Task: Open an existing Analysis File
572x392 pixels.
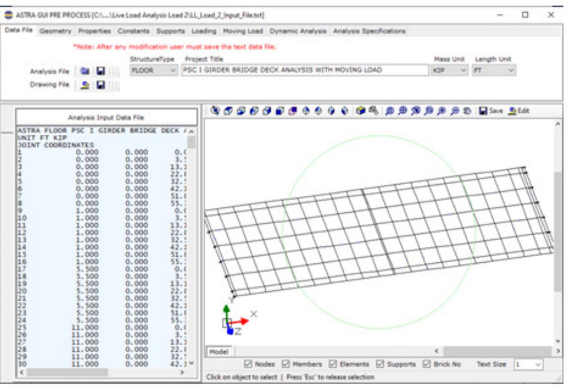Action: click(85, 71)
